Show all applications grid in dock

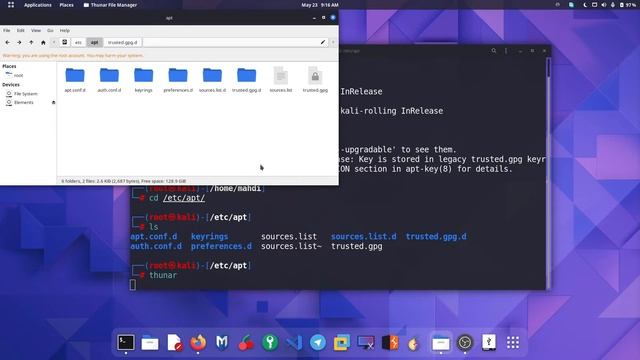[x=513, y=342]
